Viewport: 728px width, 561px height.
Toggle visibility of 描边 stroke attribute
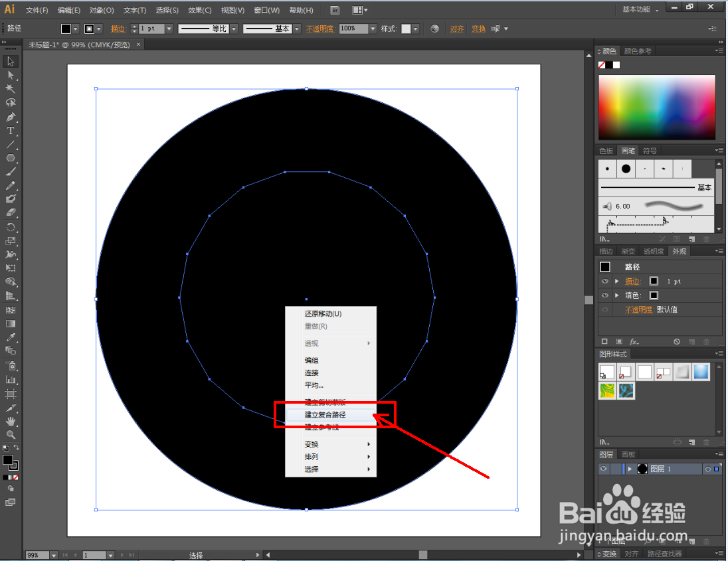click(605, 281)
